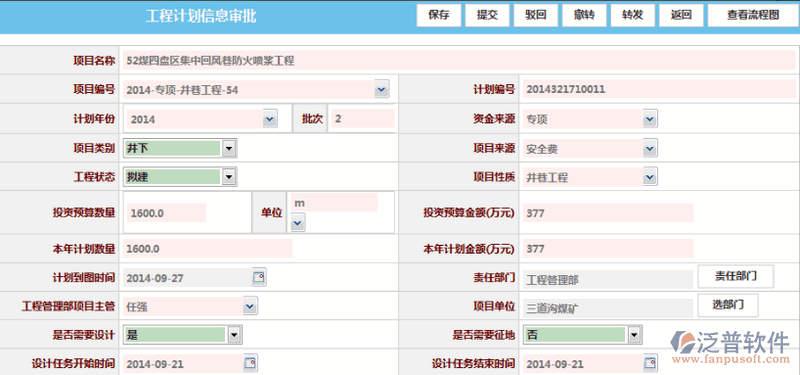Expand the 项目编号 dropdown arrow
Image resolution: width=800 pixels, height=375 pixels.
[x=381, y=89]
